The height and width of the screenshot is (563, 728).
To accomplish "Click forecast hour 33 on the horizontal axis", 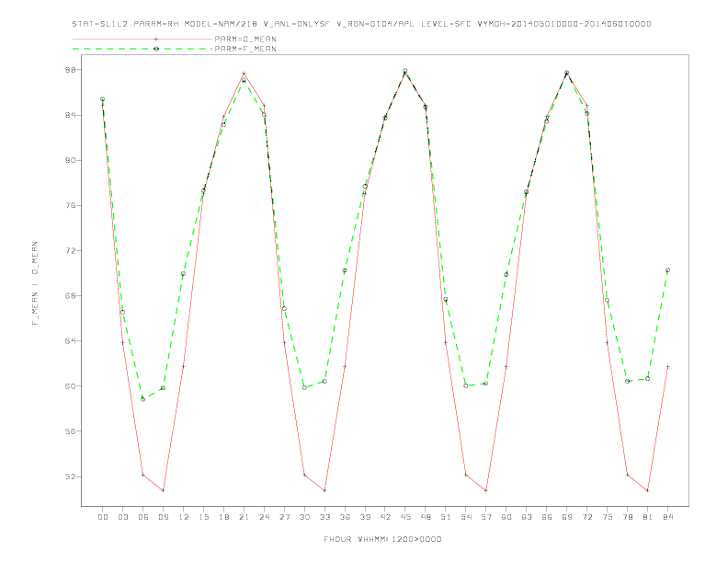I will click(x=325, y=517).
